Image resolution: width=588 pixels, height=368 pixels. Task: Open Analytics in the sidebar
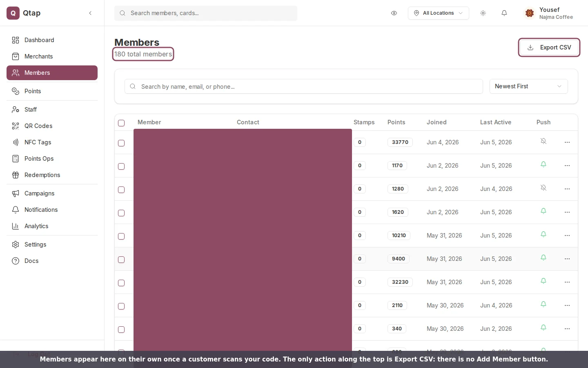point(52,226)
